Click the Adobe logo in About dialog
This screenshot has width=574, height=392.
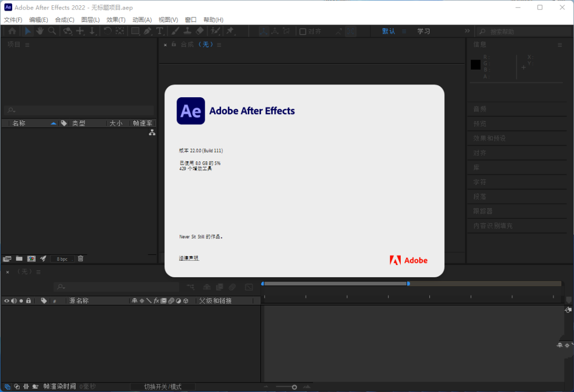(409, 260)
